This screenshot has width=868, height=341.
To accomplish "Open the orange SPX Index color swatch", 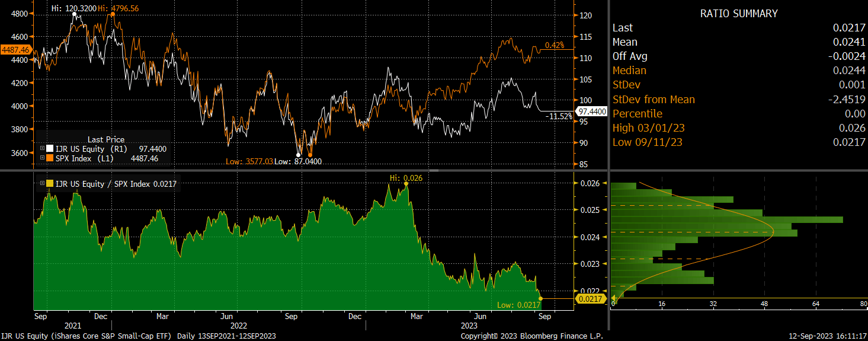I will [x=49, y=158].
